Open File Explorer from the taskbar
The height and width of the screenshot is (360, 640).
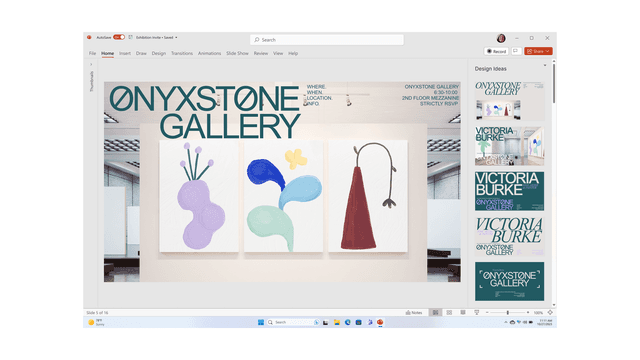click(x=337, y=322)
